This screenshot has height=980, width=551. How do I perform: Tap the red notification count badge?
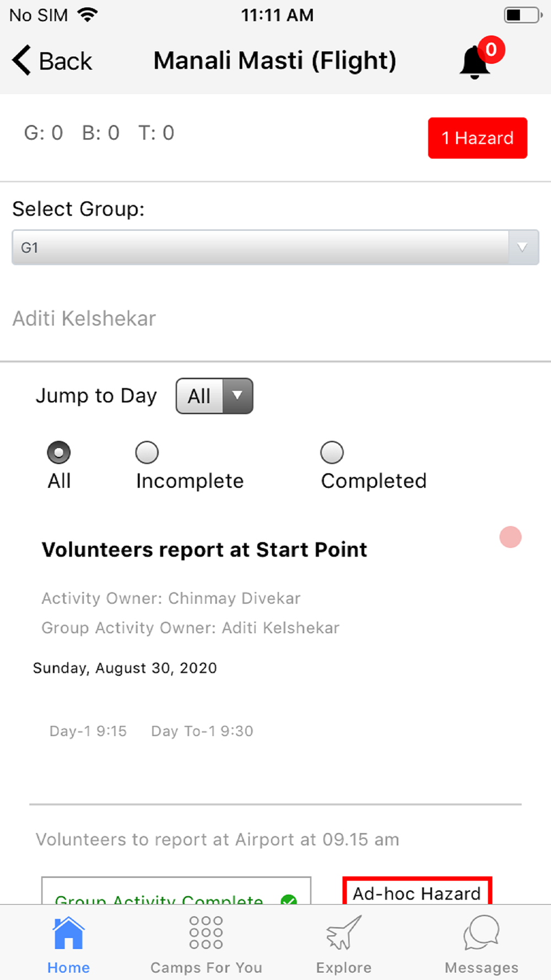pyautogui.click(x=491, y=50)
